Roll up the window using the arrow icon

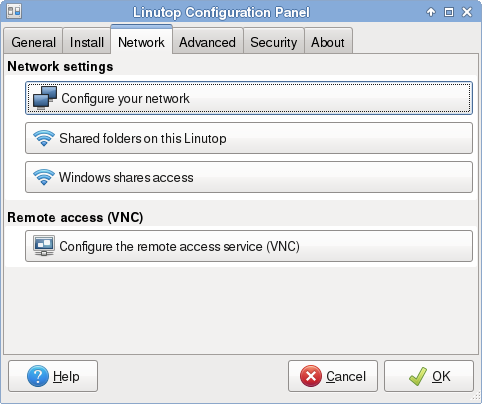(431, 12)
